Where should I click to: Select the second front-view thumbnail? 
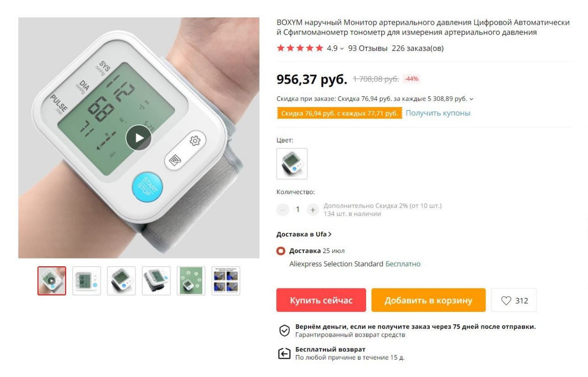pyautogui.click(x=87, y=281)
